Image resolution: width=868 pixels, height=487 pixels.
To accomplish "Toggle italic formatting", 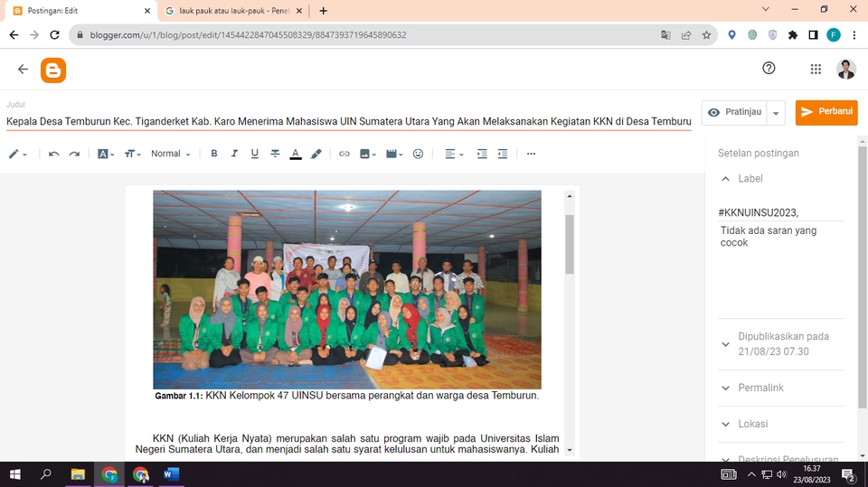I will click(234, 154).
